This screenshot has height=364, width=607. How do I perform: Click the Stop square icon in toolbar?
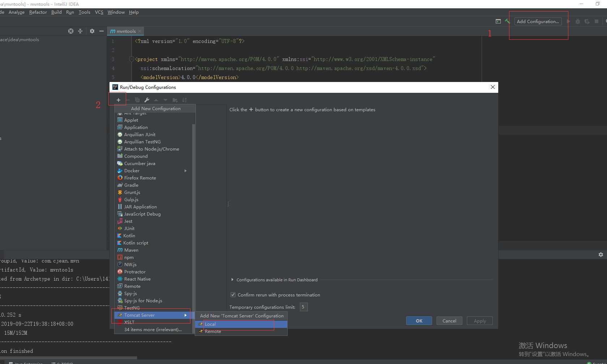[597, 21]
